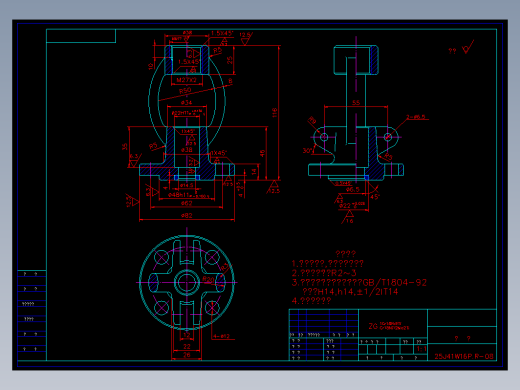Screen dimensions: 520x390
Task: Select the 'φ62' diameter dimension text
Action: tap(186, 203)
